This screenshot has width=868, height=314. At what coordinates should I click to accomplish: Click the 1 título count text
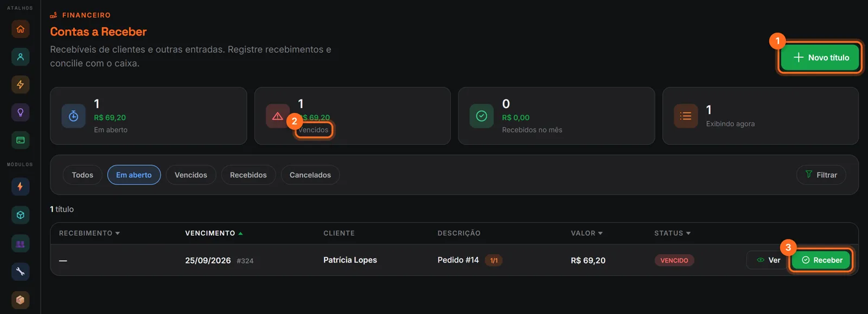[62, 209]
